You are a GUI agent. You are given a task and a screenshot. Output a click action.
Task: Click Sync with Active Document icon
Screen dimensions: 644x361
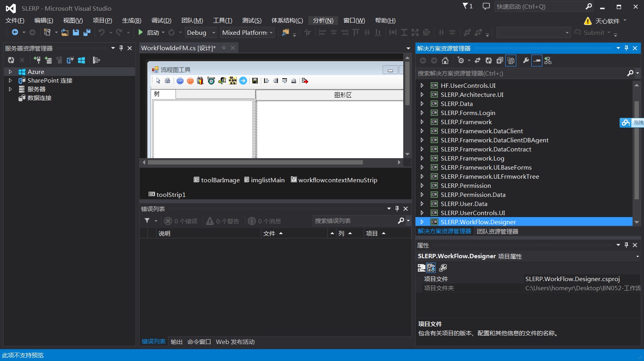coord(477,60)
